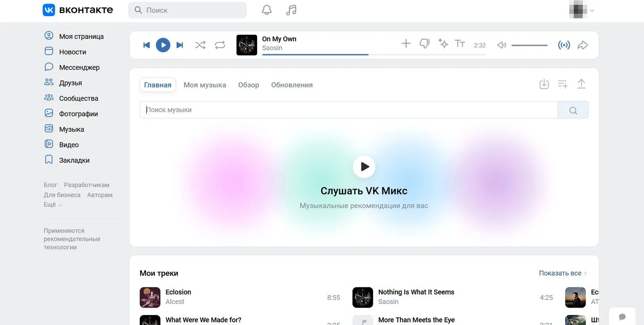Create a new playlist icon

point(563,84)
